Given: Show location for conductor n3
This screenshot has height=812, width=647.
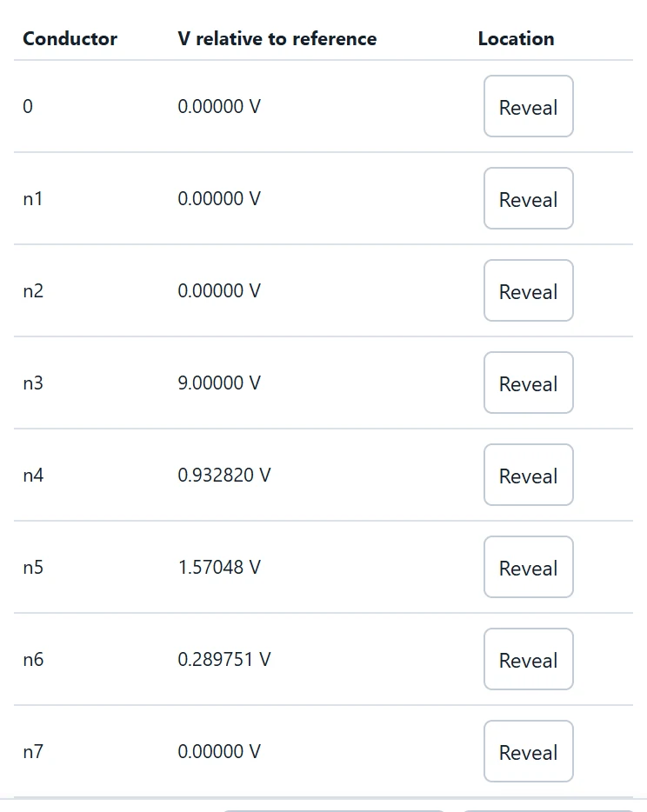Looking at the screenshot, I should 529,383.
